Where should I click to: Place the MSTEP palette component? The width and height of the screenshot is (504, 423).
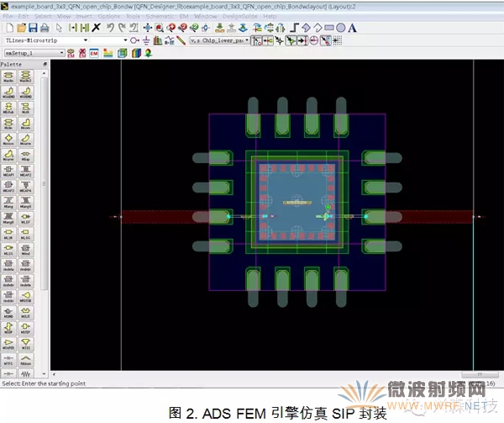(x=26, y=328)
